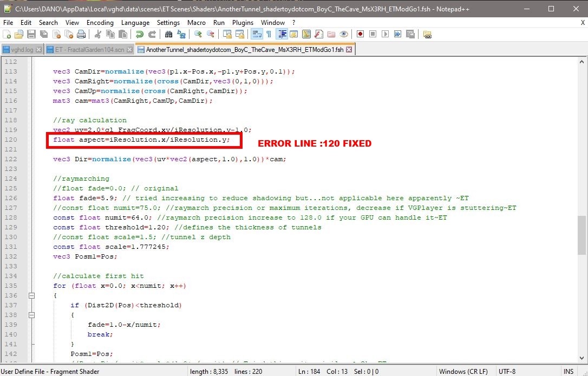The width and height of the screenshot is (588, 376).
Task: Switch to the vghd.log tab
Action: [x=22, y=49]
